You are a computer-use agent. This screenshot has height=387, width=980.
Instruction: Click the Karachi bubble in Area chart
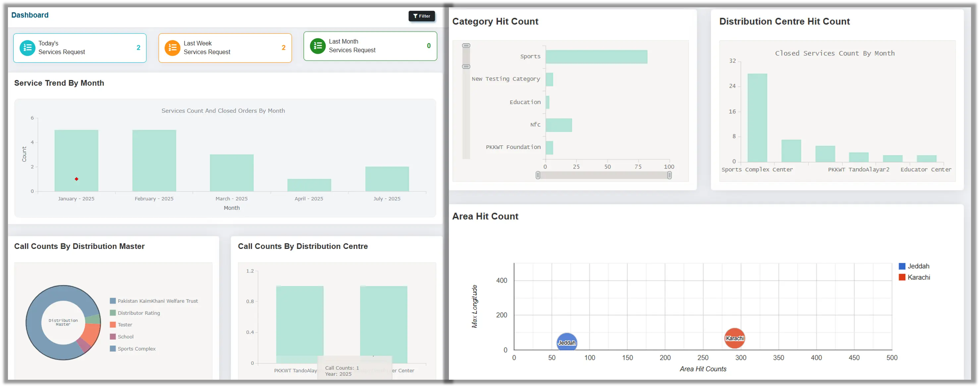coord(734,338)
